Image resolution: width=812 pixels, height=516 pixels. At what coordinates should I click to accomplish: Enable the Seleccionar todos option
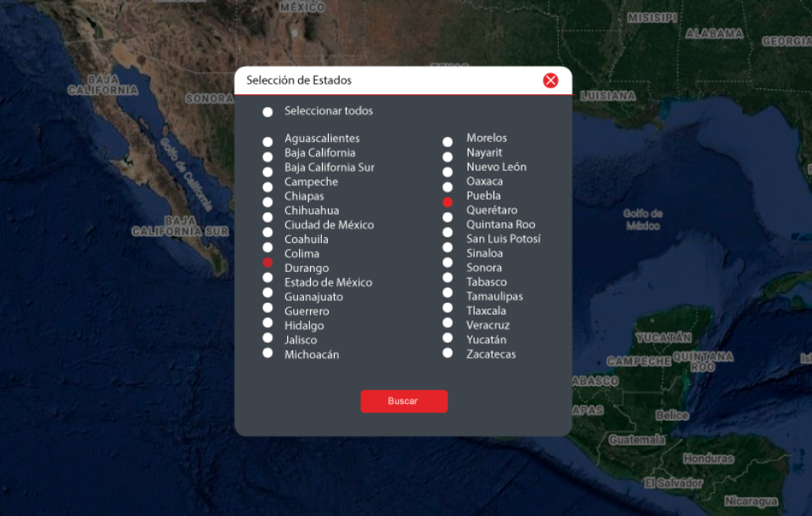coord(268,112)
